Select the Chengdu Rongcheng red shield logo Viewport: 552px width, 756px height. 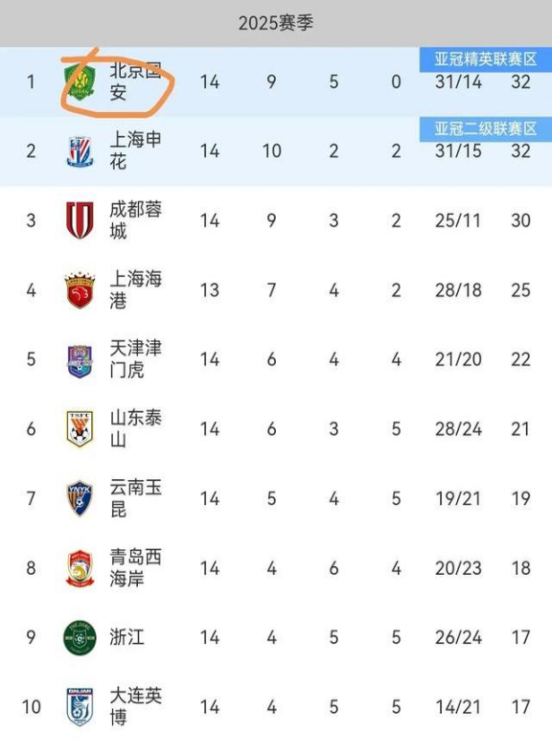pos(80,220)
